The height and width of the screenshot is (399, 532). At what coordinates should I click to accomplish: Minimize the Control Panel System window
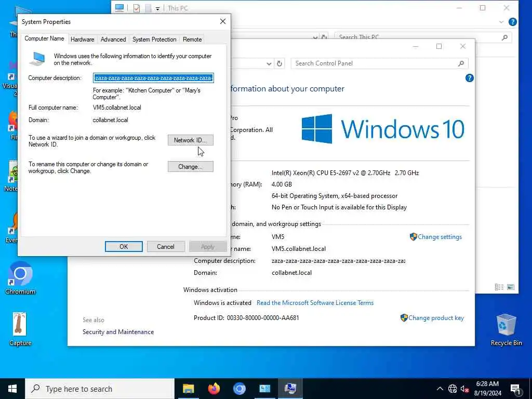click(415, 46)
